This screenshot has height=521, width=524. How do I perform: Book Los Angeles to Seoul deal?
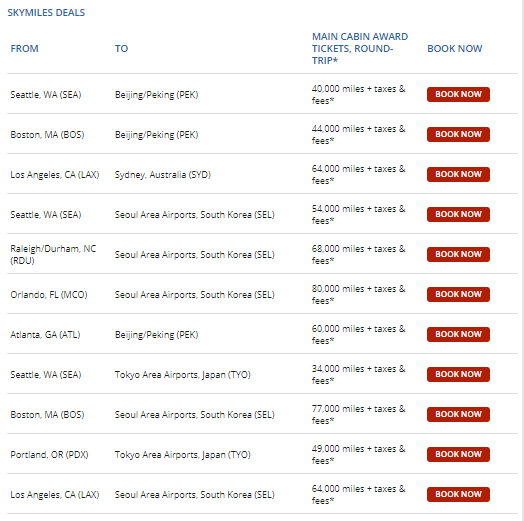tap(458, 494)
